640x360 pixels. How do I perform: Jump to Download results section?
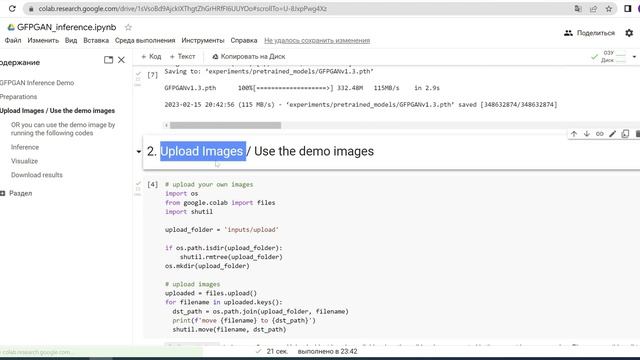(37, 175)
